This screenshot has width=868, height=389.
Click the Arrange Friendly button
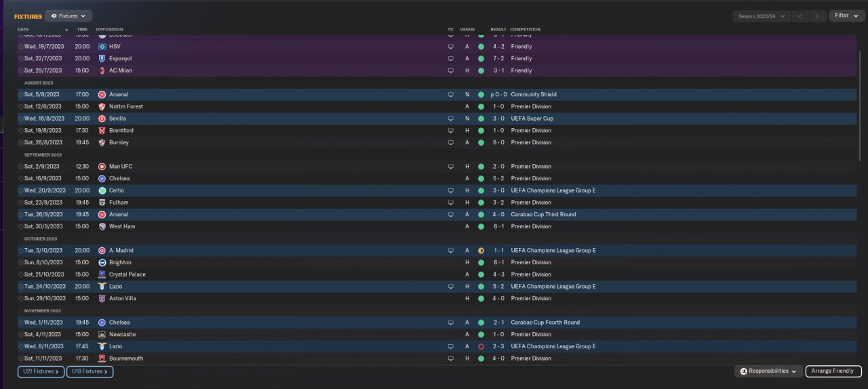tap(833, 371)
